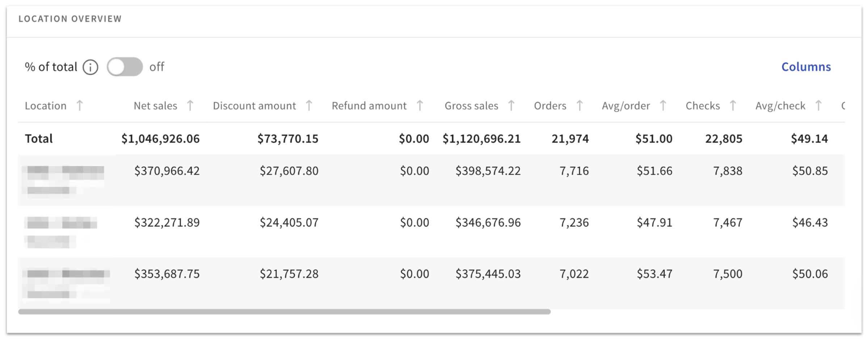Click the Gross sales column header
The image size is (868, 339).
tap(471, 105)
